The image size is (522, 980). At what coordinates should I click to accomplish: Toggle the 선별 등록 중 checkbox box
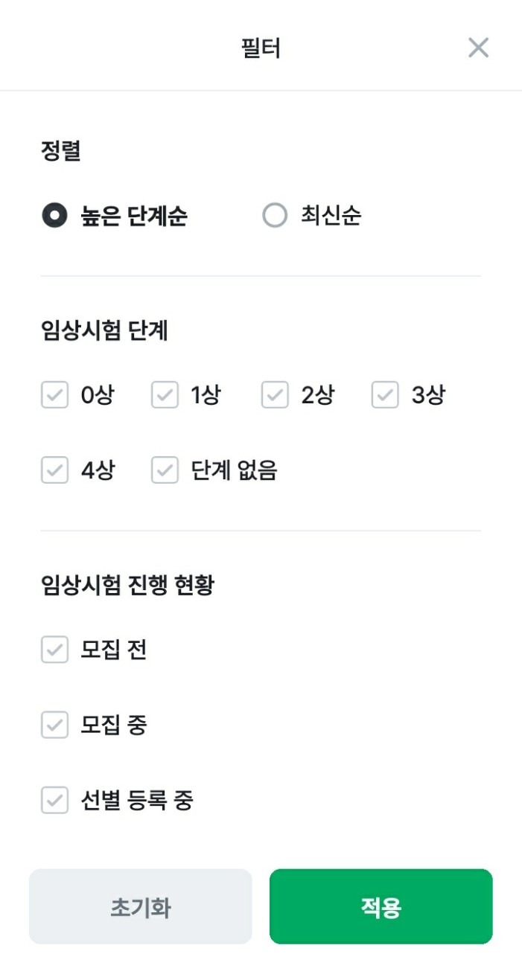click(x=54, y=801)
